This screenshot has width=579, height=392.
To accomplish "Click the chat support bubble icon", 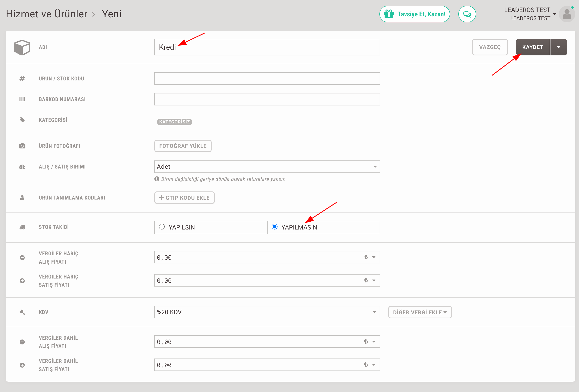I will click(x=467, y=14).
